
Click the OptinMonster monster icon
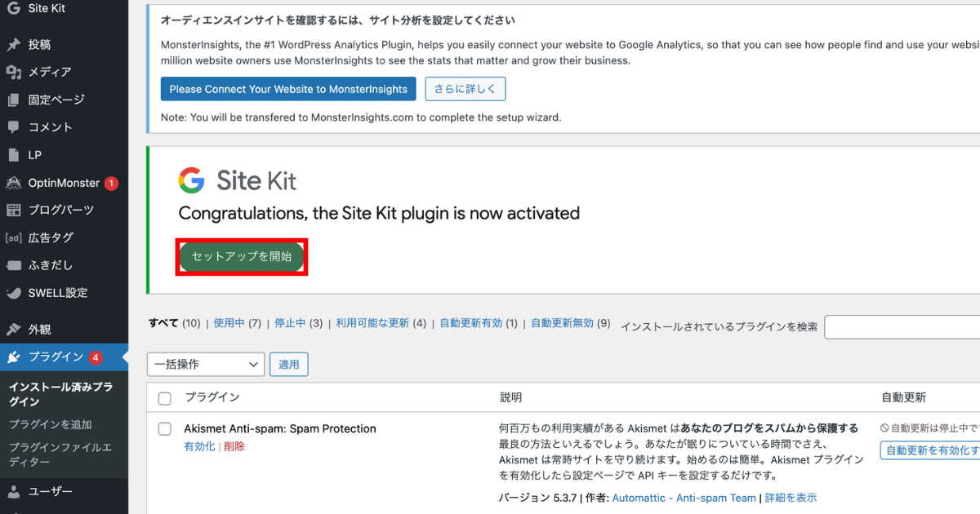(13, 183)
